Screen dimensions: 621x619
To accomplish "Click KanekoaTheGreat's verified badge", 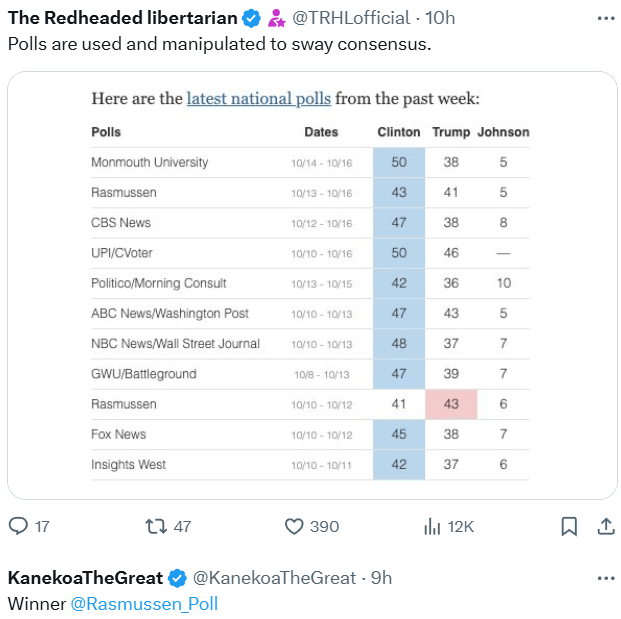I will pyautogui.click(x=177, y=578).
